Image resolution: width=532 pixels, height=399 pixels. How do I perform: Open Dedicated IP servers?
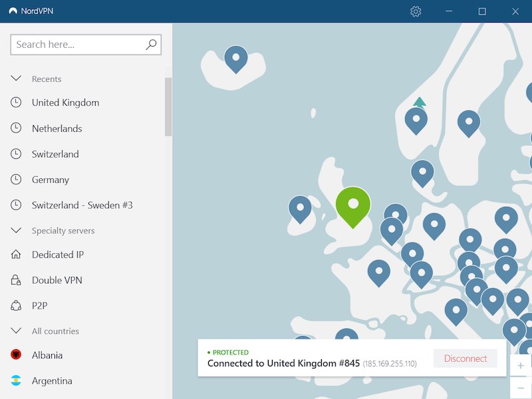coord(58,255)
